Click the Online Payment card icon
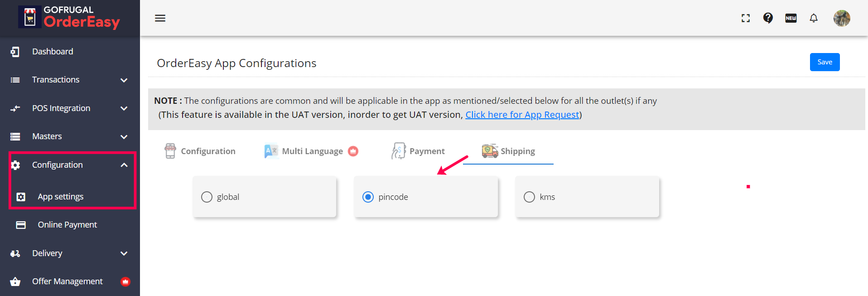This screenshot has width=868, height=296. [21, 225]
